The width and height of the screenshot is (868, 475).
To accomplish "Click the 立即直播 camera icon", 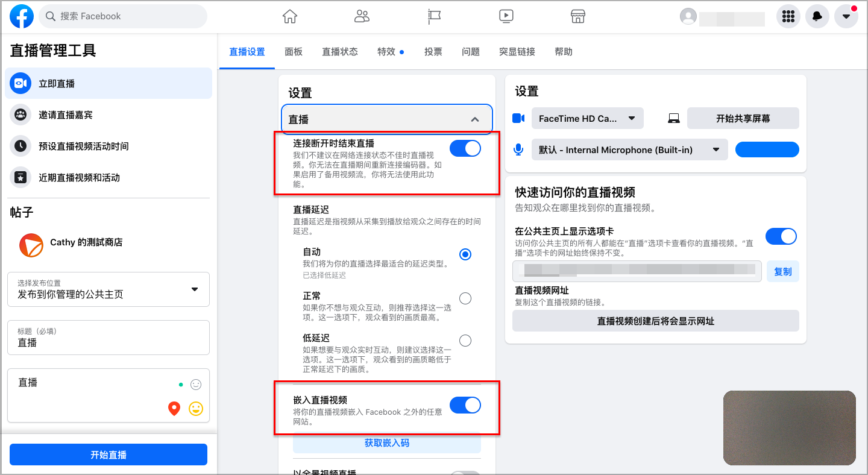I will point(20,83).
